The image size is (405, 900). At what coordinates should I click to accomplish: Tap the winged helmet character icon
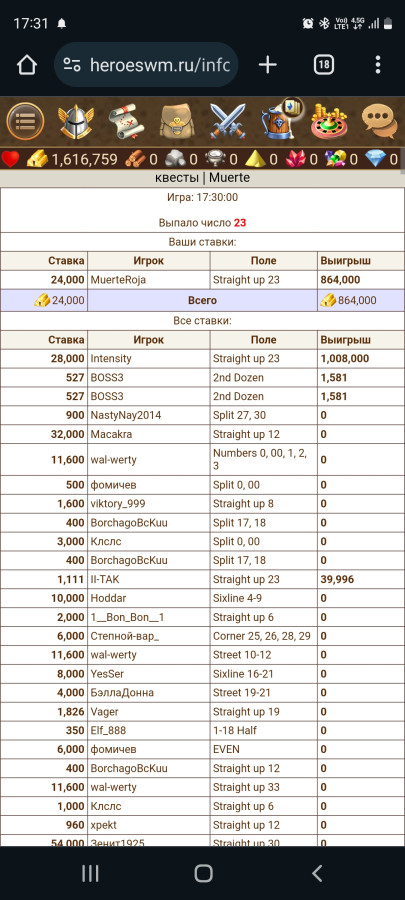[76, 122]
